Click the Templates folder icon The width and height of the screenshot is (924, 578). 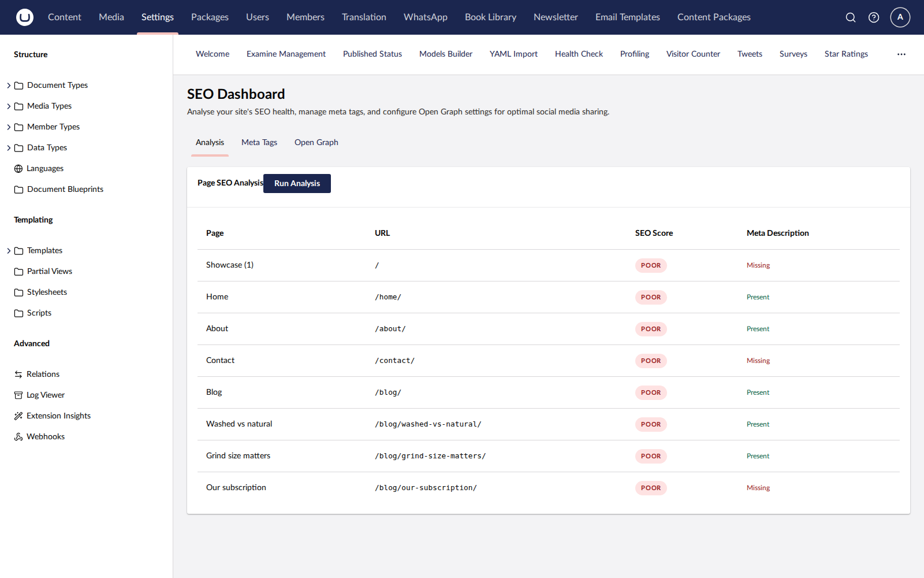pos(18,251)
